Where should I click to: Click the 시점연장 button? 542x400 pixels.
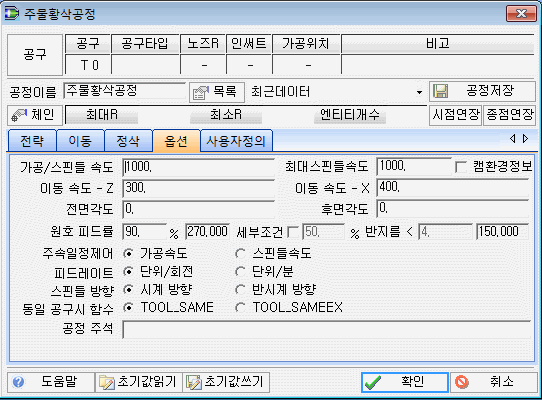456,115
